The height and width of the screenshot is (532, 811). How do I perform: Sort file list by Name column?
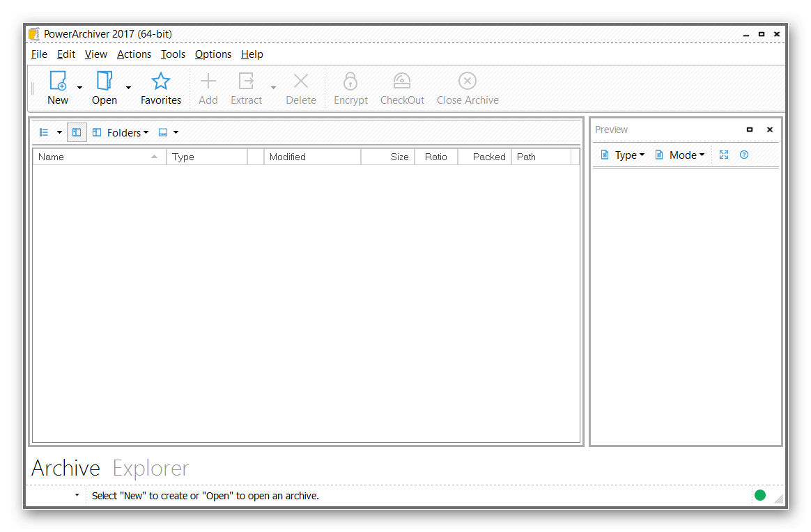[98, 157]
